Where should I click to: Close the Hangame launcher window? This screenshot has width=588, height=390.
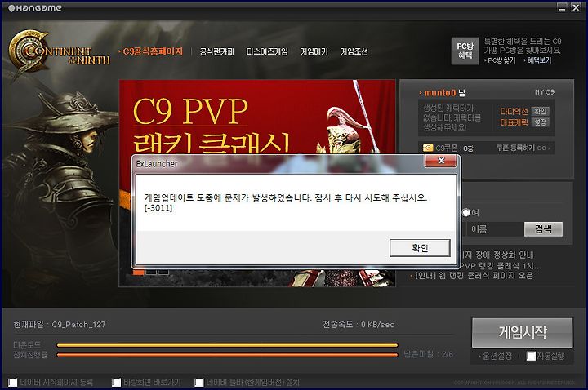pyautogui.click(x=576, y=7)
